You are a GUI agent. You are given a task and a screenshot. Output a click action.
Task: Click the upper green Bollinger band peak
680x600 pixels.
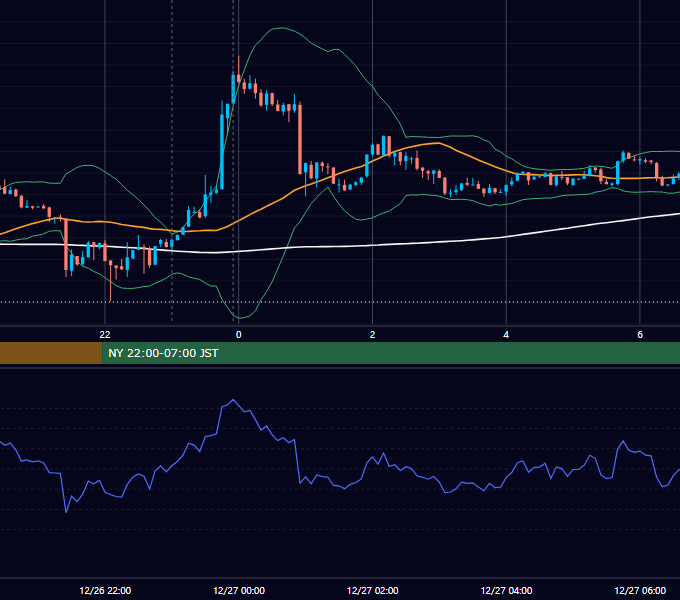tap(282, 28)
